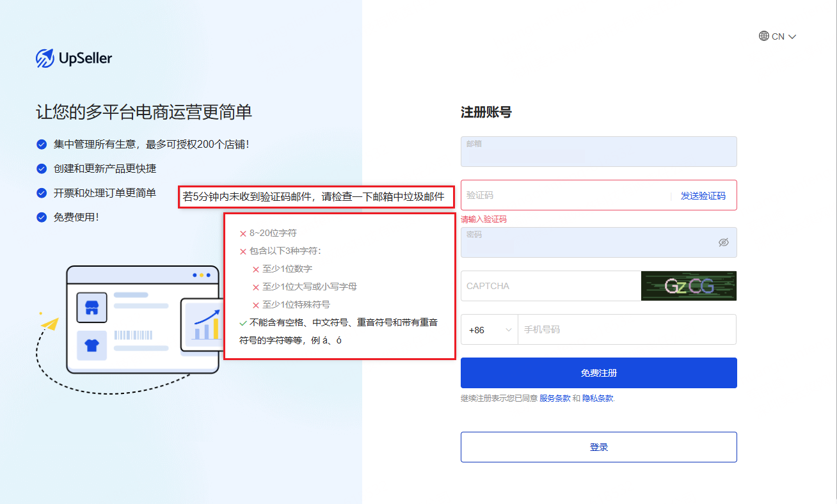Click the chevron next to CN
The width and height of the screenshot is (837, 504).
(792, 37)
